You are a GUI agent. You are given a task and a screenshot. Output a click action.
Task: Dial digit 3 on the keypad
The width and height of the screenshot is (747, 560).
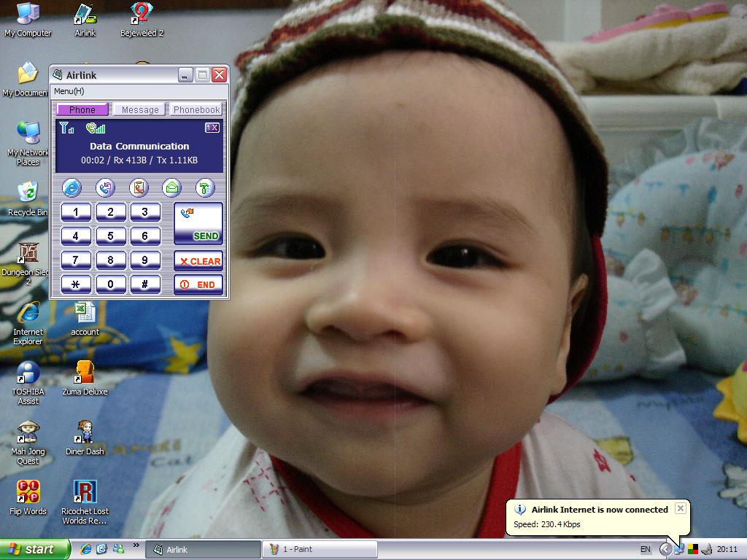point(145,212)
